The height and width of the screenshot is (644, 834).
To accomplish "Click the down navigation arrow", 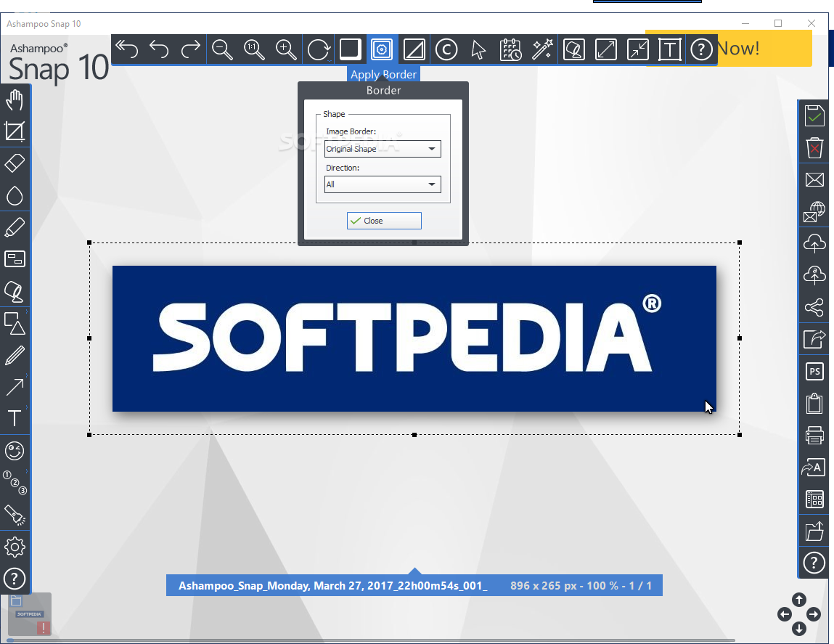I will click(799, 629).
